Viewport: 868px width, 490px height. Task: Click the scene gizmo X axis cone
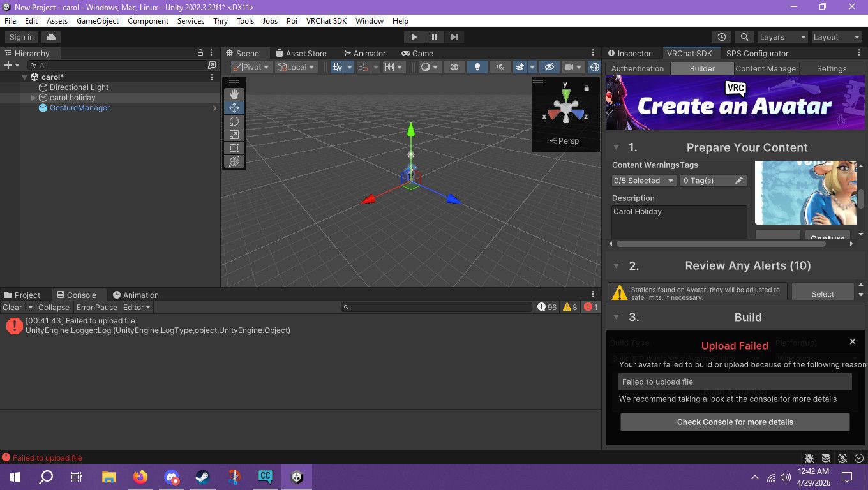(555, 114)
